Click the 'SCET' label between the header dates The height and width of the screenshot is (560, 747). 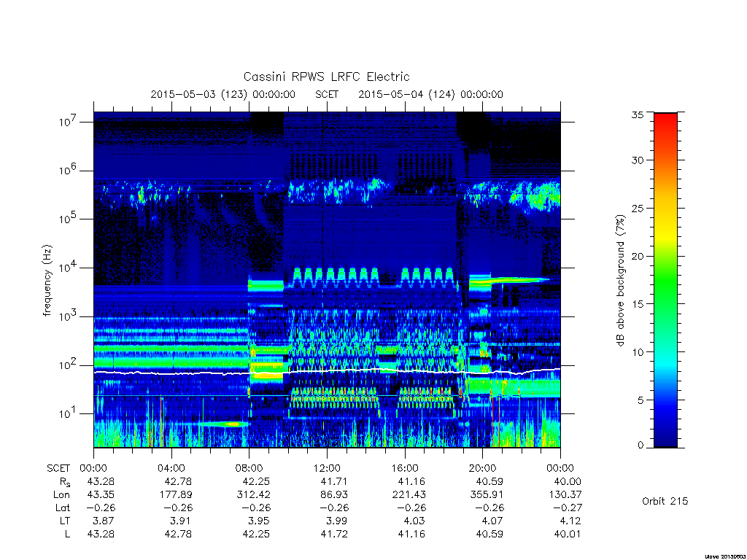tap(327, 94)
